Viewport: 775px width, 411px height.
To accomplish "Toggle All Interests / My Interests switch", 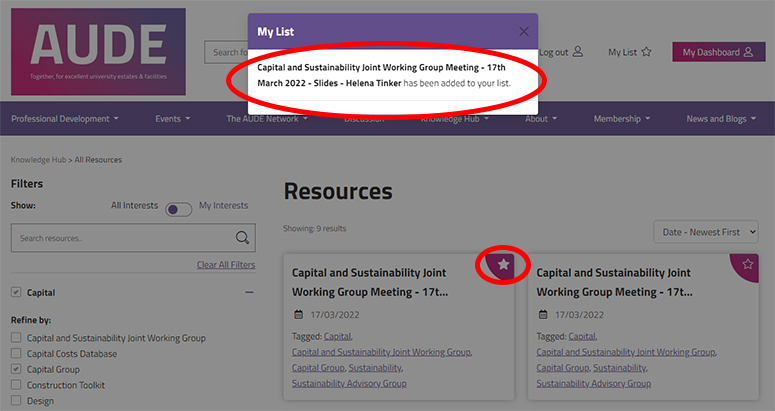I will click(179, 209).
